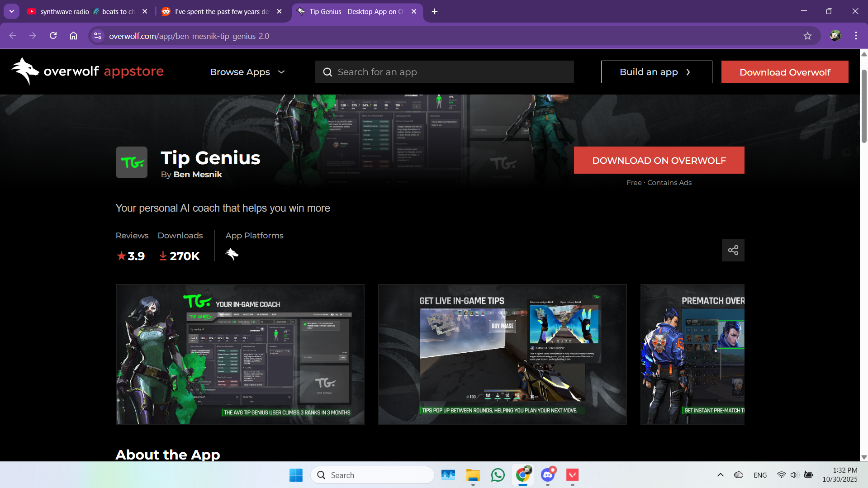Open Google Chrome from the taskbar
Screen dimensions: 868x488
pos(523,475)
